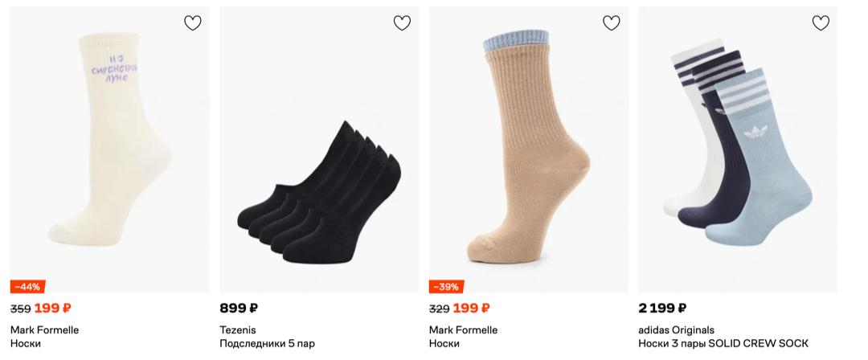Add adidas Originals socks to wishlist
This screenshot has height=360, width=868.
point(821,23)
